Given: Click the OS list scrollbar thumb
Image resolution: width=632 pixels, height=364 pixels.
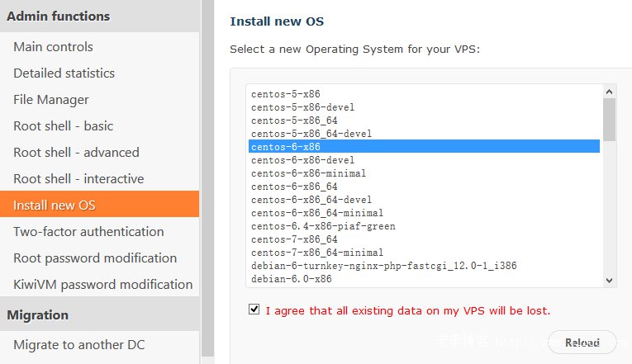Looking at the screenshot, I should coord(609,120).
